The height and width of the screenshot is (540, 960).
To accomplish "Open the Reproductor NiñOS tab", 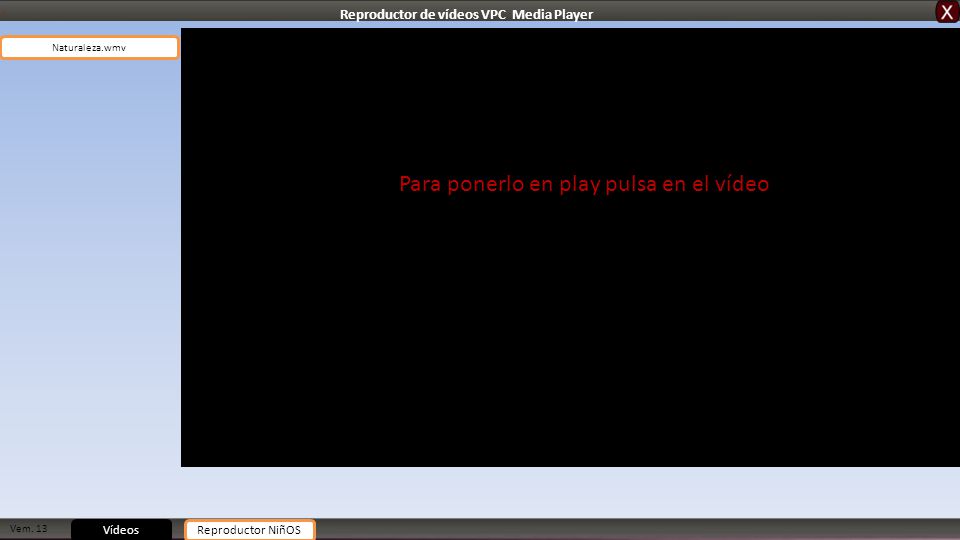I will pyautogui.click(x=249, y=530).
